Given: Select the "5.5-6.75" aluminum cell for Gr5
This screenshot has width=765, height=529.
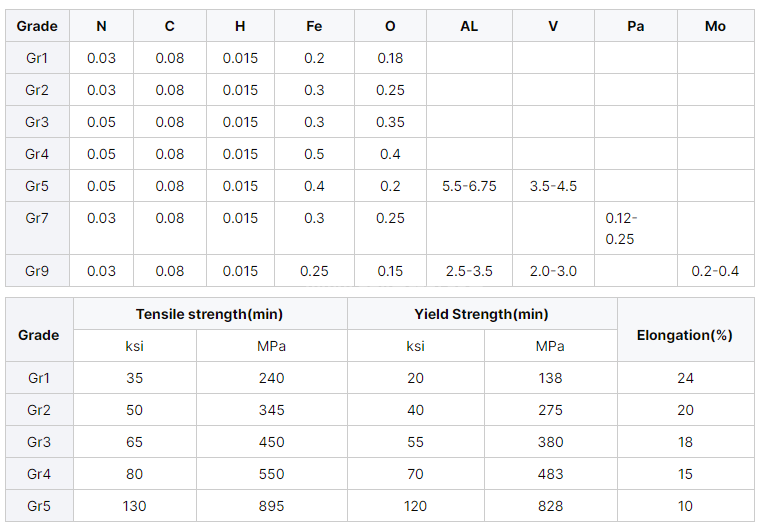Looking at the screenshot, I should 469,186.
